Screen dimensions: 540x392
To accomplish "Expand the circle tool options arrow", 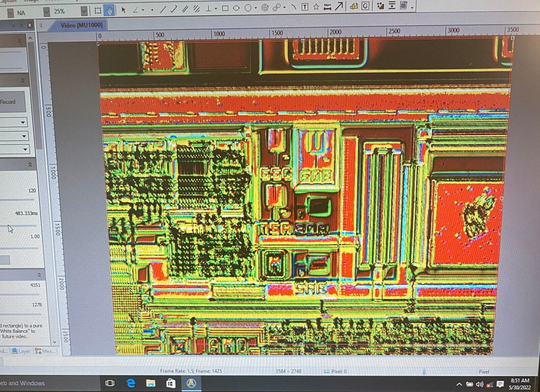I will pos(256,7).
